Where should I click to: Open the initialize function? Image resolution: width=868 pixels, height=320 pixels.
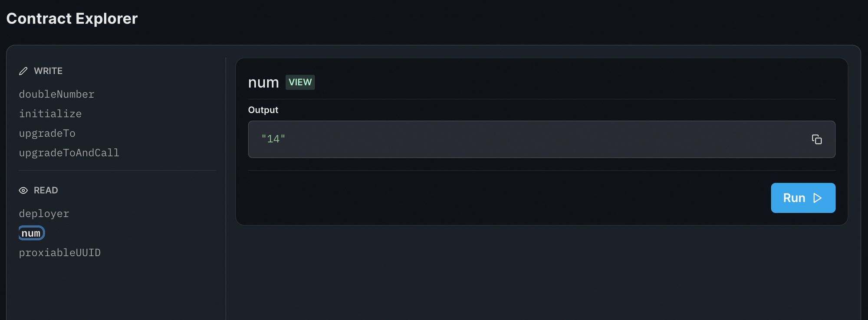(x=50, y=114)
